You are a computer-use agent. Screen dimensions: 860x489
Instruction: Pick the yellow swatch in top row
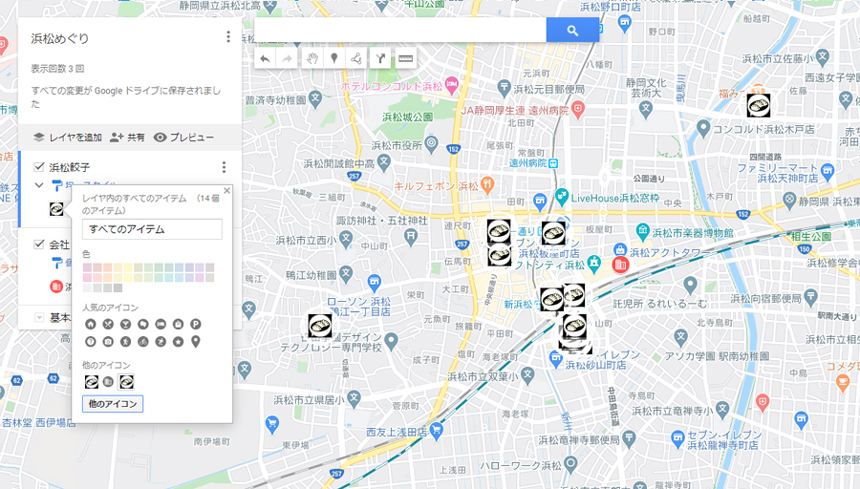click(x=128, y=268)
